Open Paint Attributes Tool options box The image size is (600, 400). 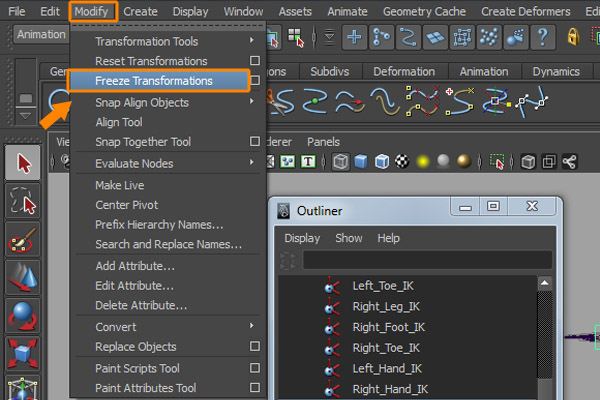click(x=255, y=387)
